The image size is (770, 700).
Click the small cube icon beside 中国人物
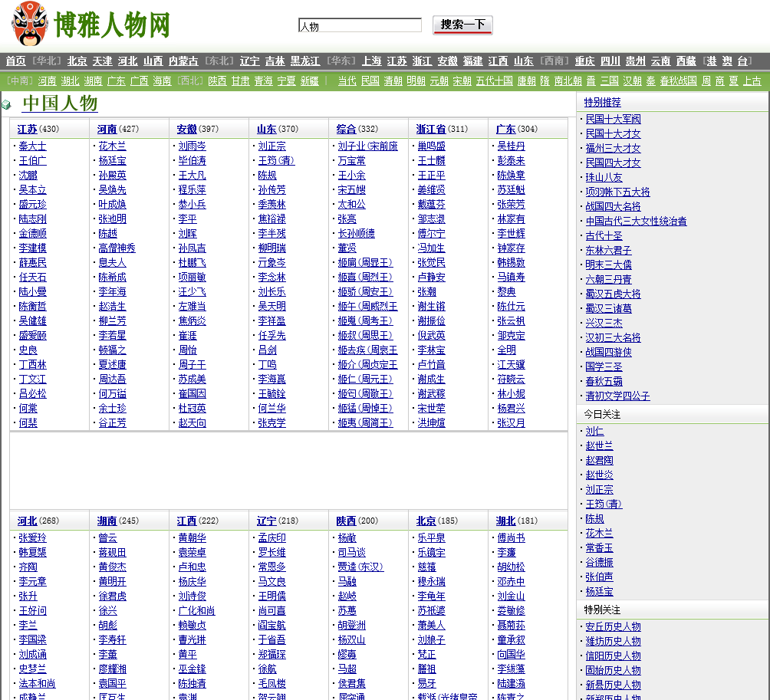click(x=6, y=104)
